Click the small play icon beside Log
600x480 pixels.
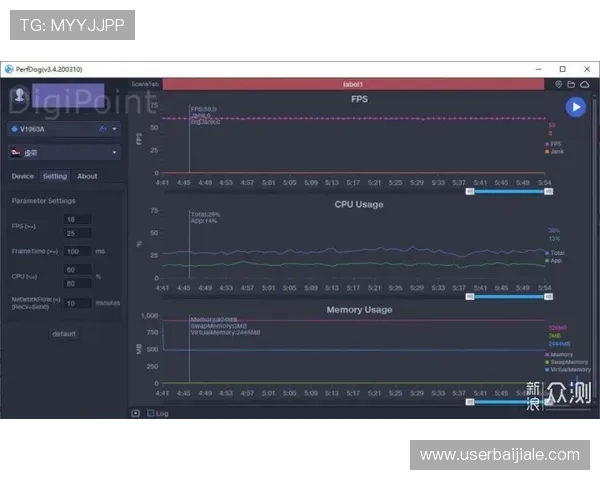pyautogui.click(x=136, y=413)
